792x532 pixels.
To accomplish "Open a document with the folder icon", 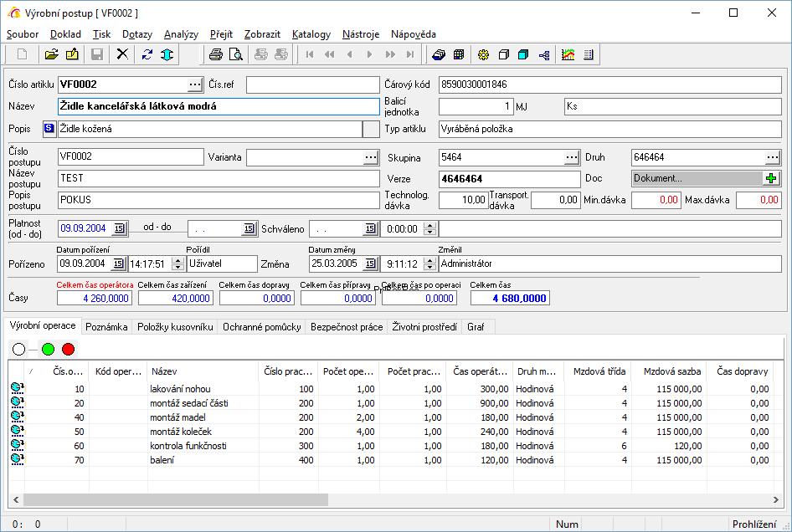I will point(51,54).
